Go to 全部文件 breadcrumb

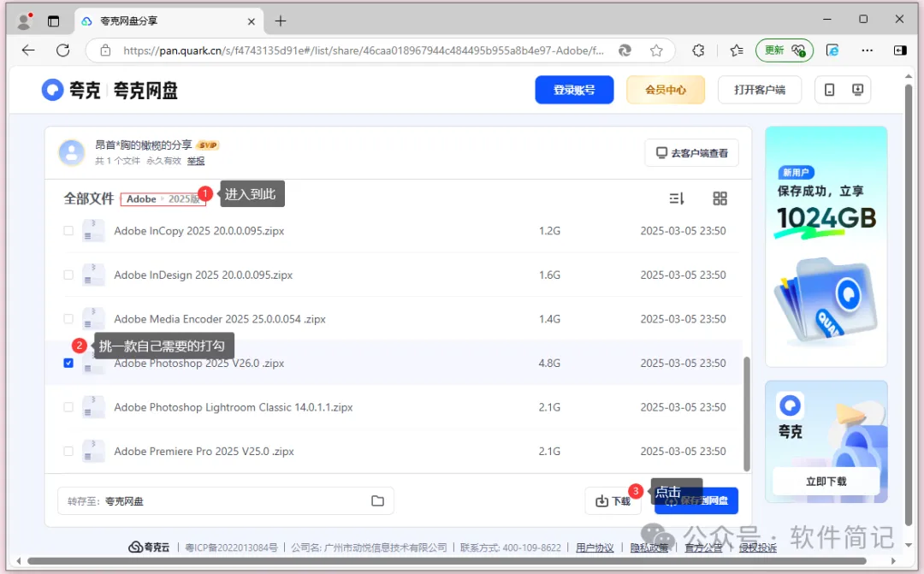(88, 198)
